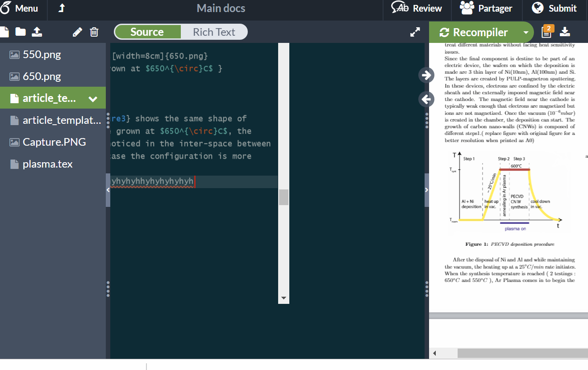Click the up-level arrow icon
Image resolution: width=588 pixels, height=370 pixels.
coord(62,8)
